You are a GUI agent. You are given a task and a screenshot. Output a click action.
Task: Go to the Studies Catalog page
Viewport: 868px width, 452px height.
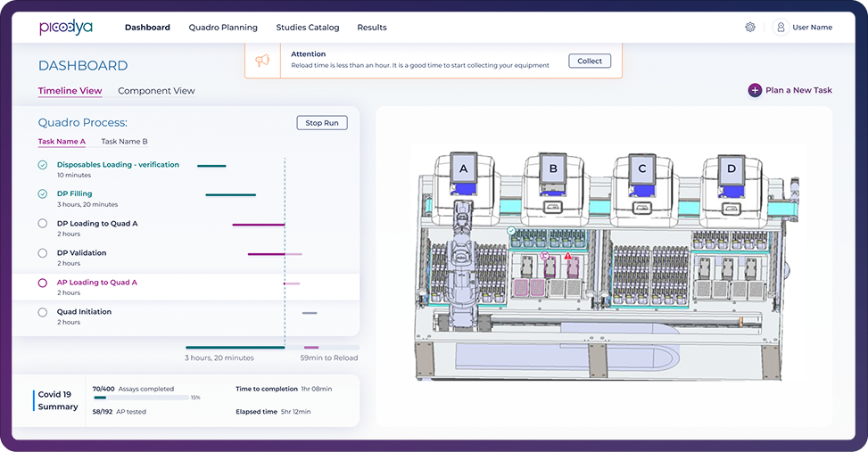pyautogui.click(x=307, y=28)
